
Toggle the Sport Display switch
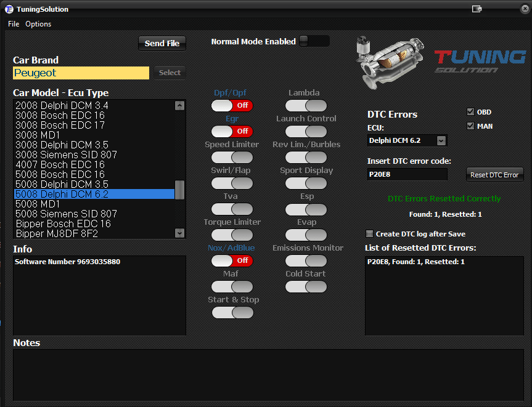pyautogui.click(x=306, y=183)
